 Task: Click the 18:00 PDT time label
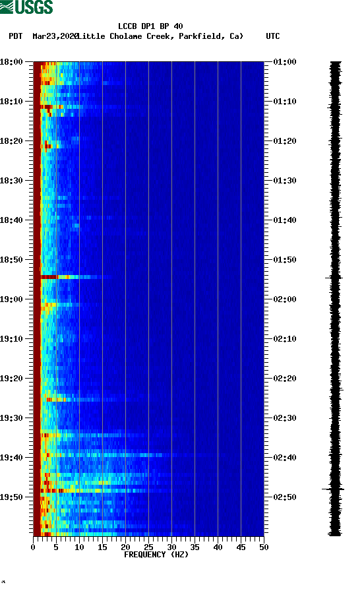11,61
